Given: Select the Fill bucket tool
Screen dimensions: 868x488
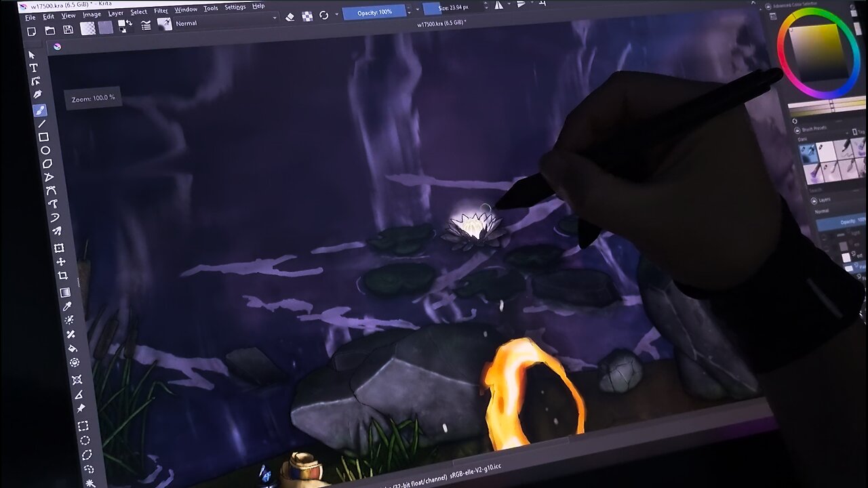Looking at the screenshot, I should 73,348.
